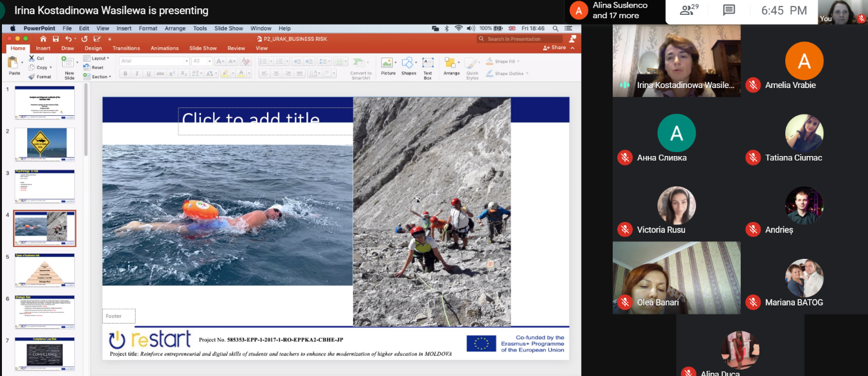Open the Arrange menu in macOS menu bar

pyautogui.click(x=175, y=28)
